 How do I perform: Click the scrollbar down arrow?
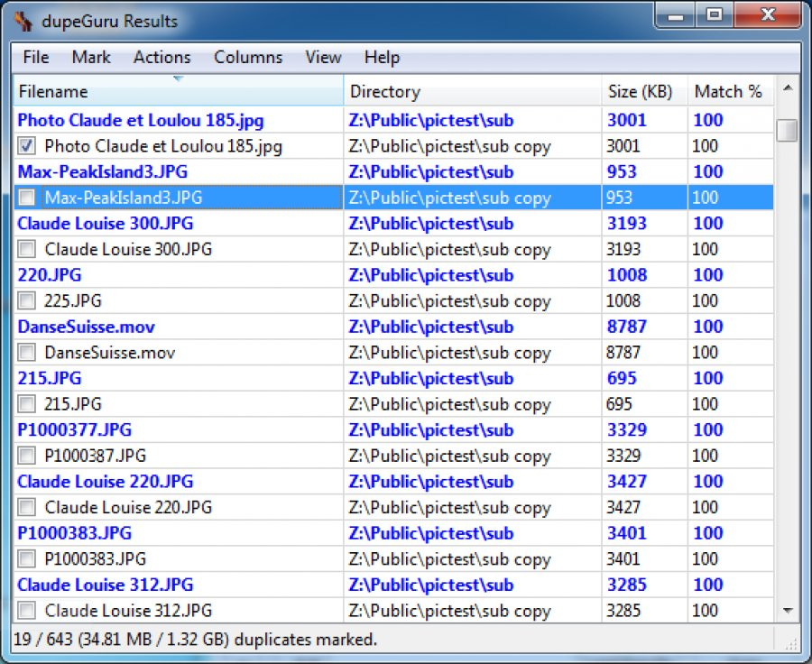[x=788, y=611]
